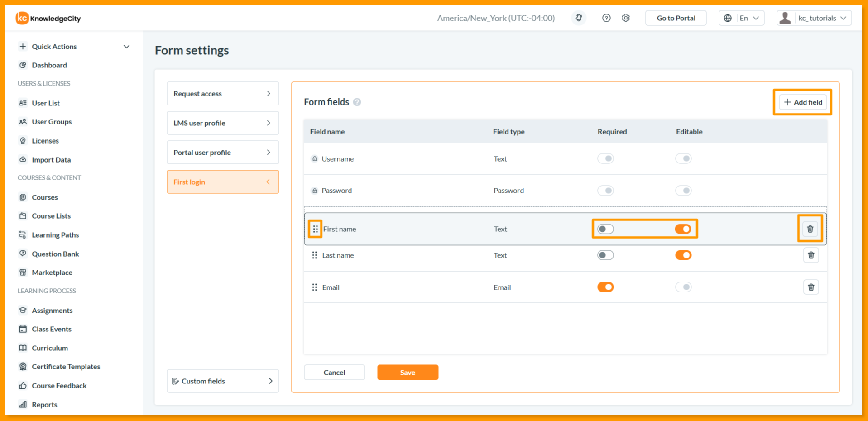868x421 pixels.
Task: Open Courses in the sidebar
Action: point(45,197)
